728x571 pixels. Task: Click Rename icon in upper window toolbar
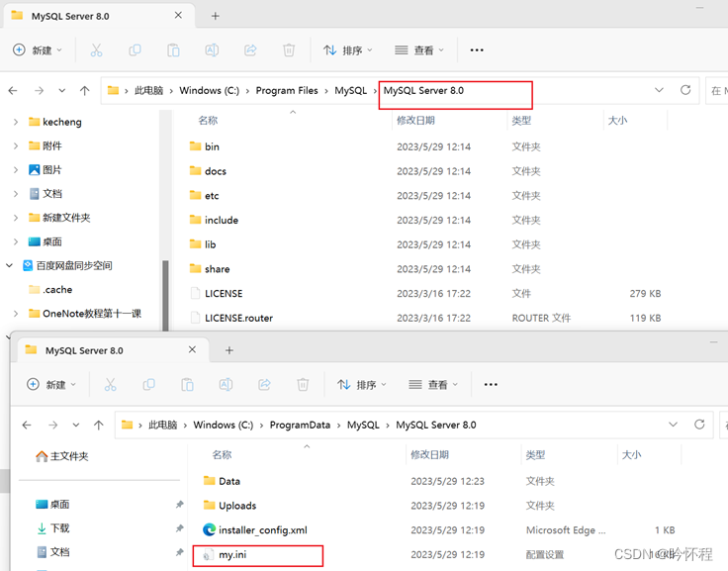pos(213,50)
